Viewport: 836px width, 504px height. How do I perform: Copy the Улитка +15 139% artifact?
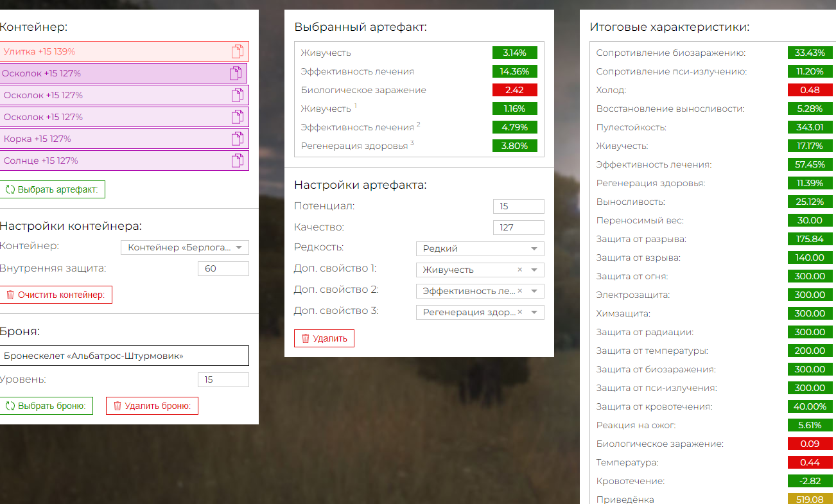pos(238,51)
